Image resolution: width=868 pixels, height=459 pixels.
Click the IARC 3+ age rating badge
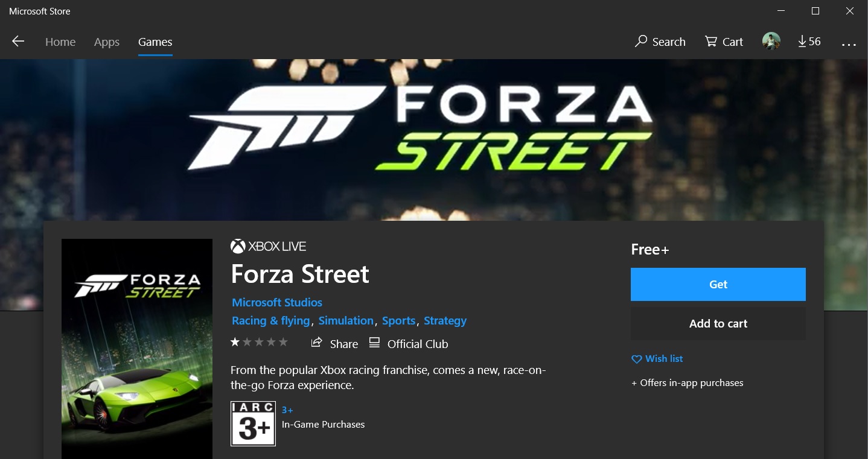click(x=253, y=424)
